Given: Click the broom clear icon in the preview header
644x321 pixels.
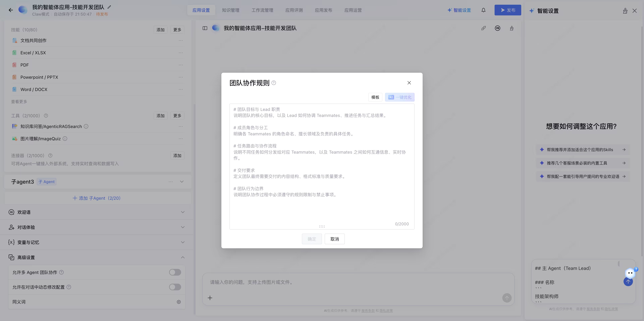Looking at the screenshot, I should click(512, 28).
